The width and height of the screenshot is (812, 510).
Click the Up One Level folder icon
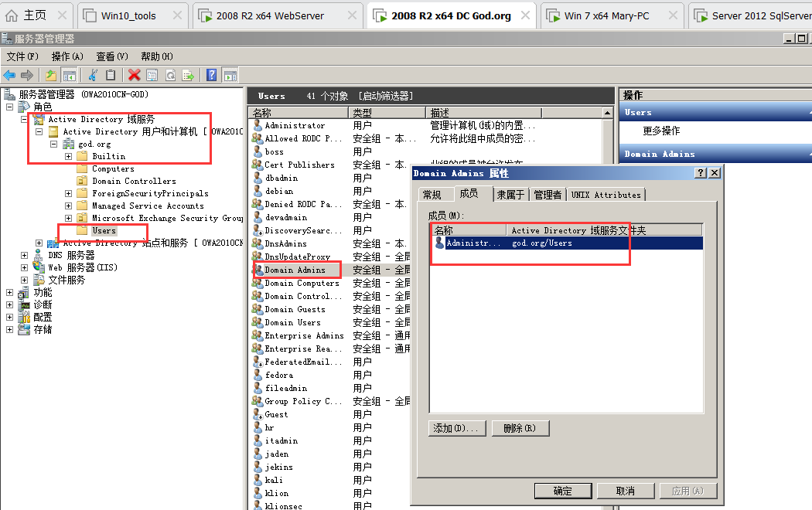51,75
